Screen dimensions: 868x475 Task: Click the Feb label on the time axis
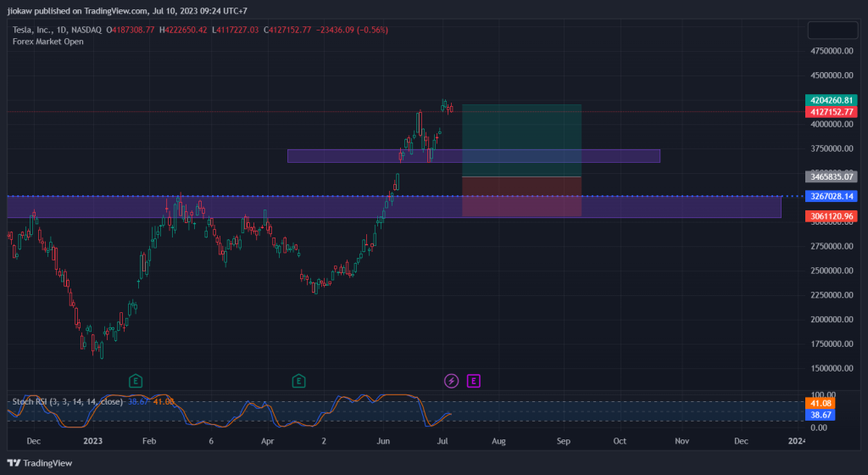[149, 441]
